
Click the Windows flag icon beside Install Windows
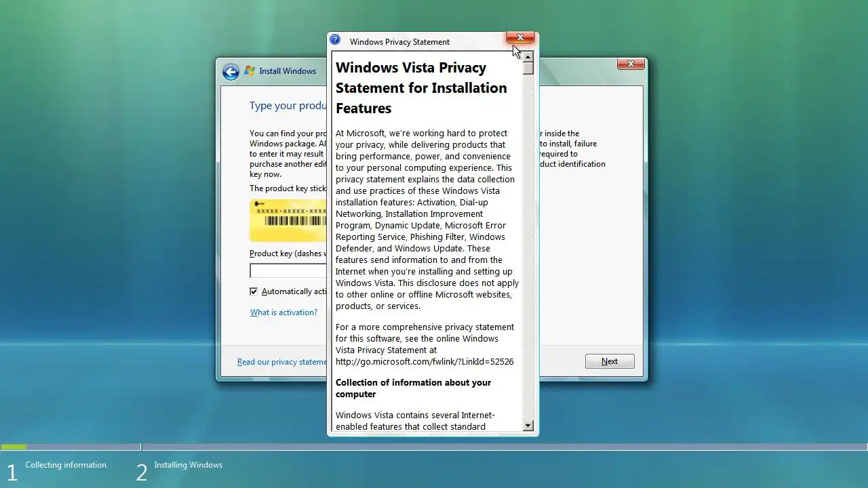coord(250,71)
